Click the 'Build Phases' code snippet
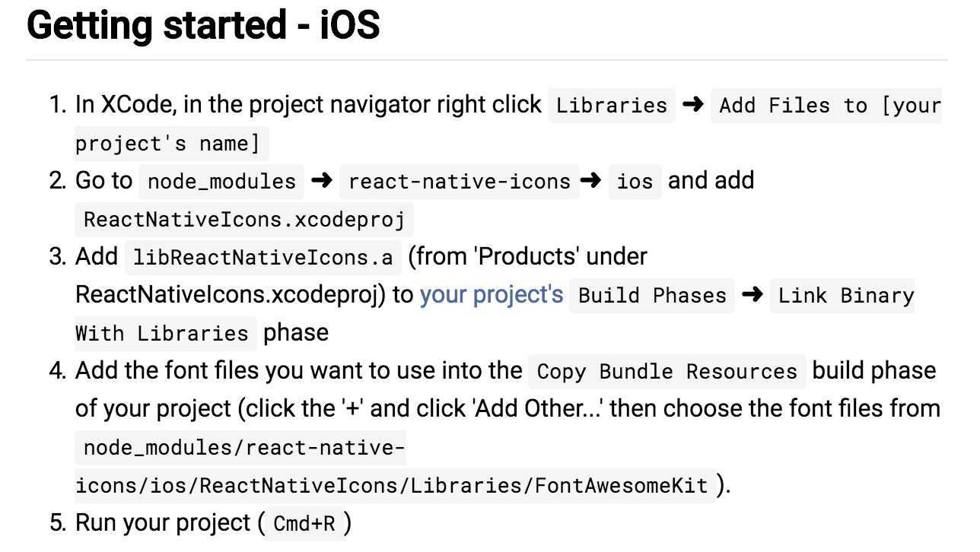 (x=653, y=295)
